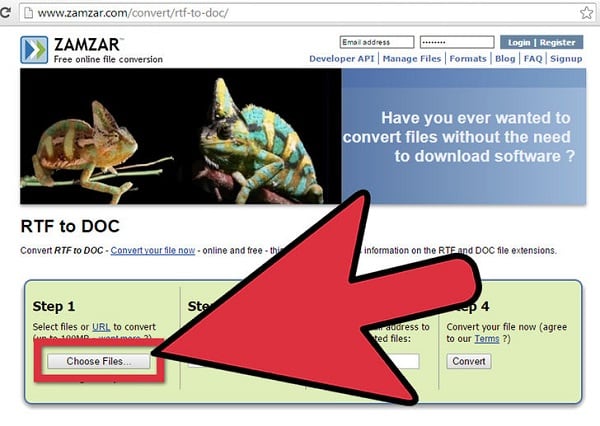Click the address bar URL

point(133,13)
